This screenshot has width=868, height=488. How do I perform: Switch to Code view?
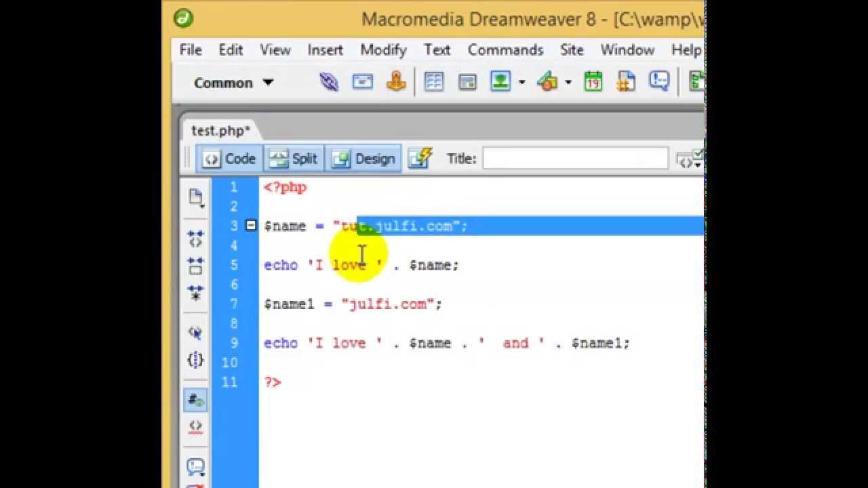click(x=230, y=159)
